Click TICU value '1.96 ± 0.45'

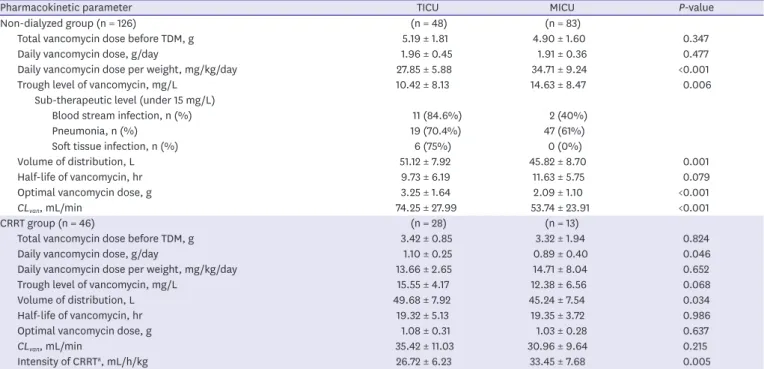428,54
